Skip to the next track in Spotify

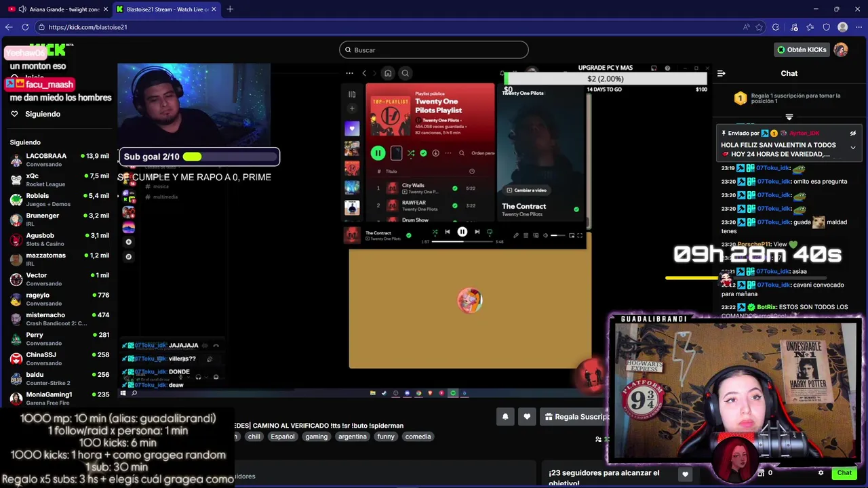point(477,232)
